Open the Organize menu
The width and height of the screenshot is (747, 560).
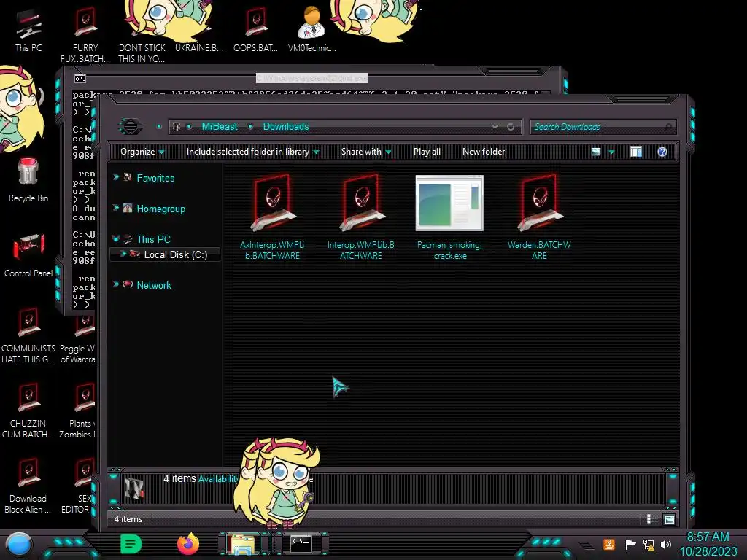point(142,152)
